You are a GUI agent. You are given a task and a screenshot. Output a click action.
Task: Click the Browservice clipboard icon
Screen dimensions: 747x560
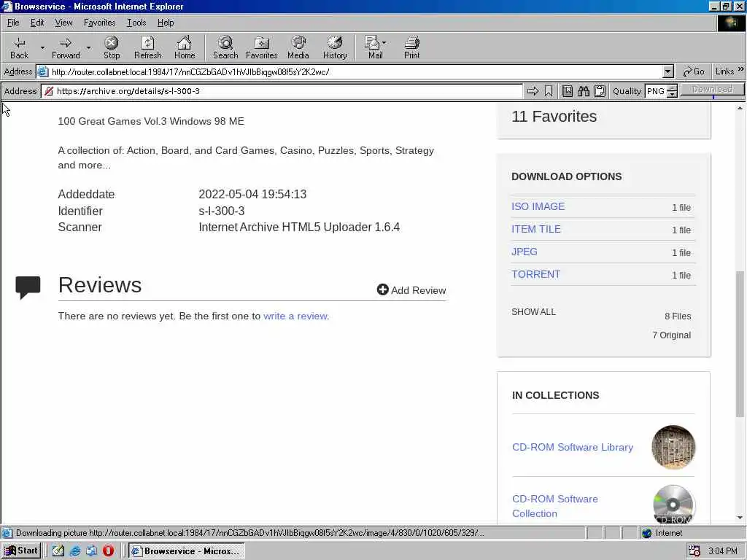600,91
